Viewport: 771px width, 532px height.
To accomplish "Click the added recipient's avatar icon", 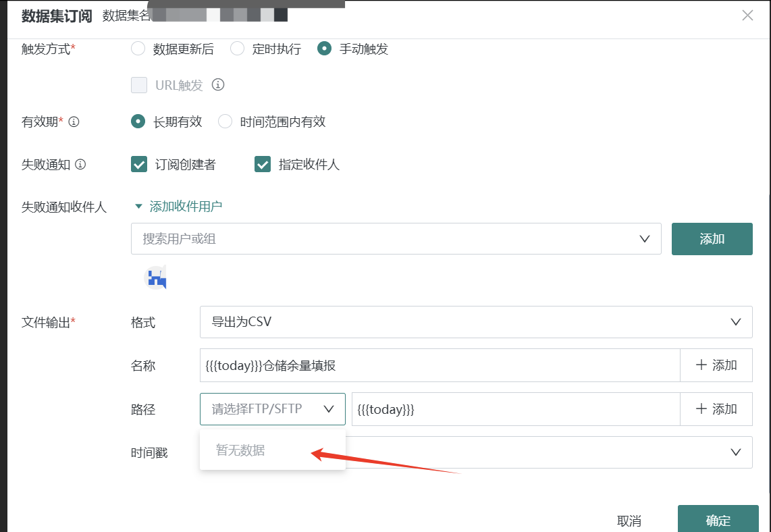I will tap(156, 277).
